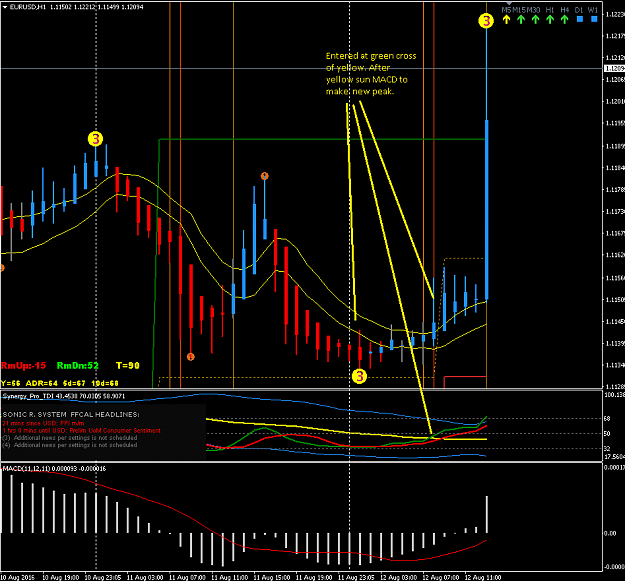625x581 pixels.
Task: Click the '11 Aug 19:00' time axis label
Action: pyautogui.click(x=314, y=577)
